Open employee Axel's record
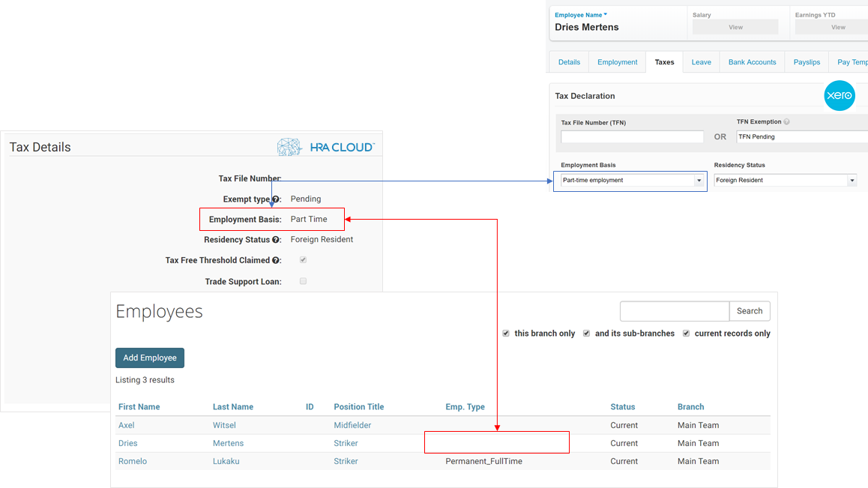Image resolution: width=868 pixels, height=488 pixels. pyautogui.click(x=126, y=426)
